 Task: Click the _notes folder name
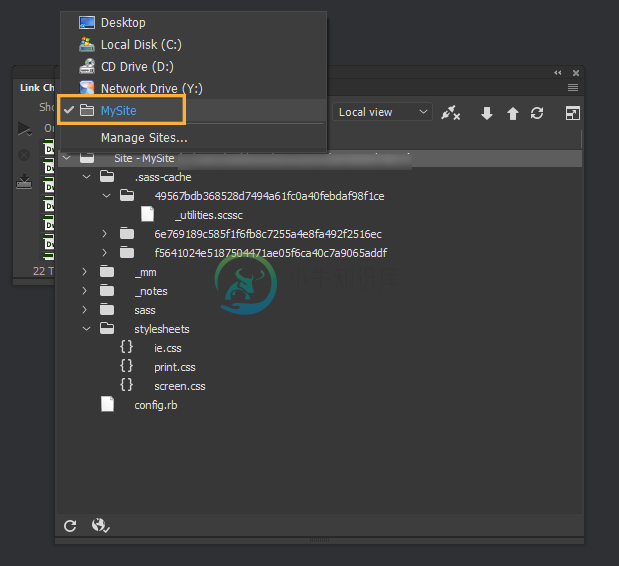151,291
